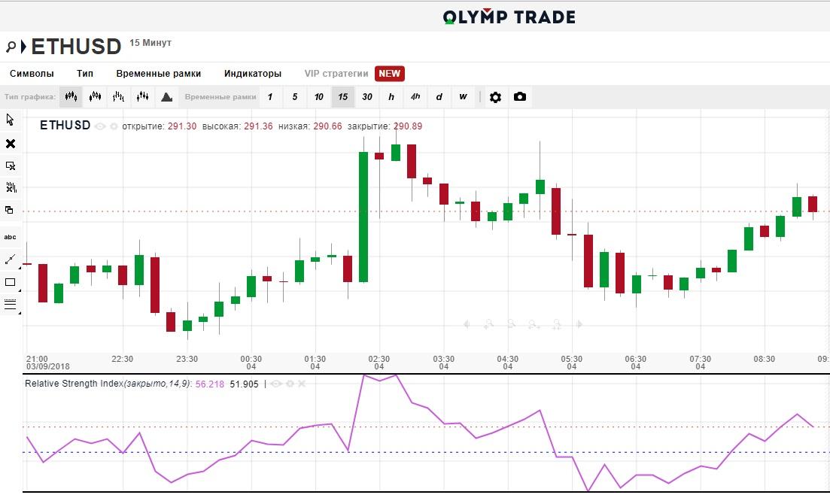Click the bold X delete tool
The height and width of the screenshot is (504, 830).
click(10, 144)
